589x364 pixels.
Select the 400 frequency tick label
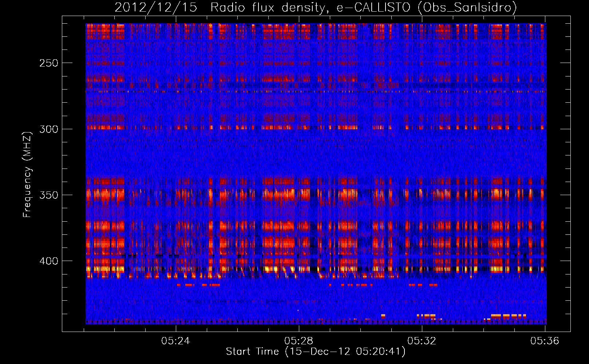(x=49, y=261)
